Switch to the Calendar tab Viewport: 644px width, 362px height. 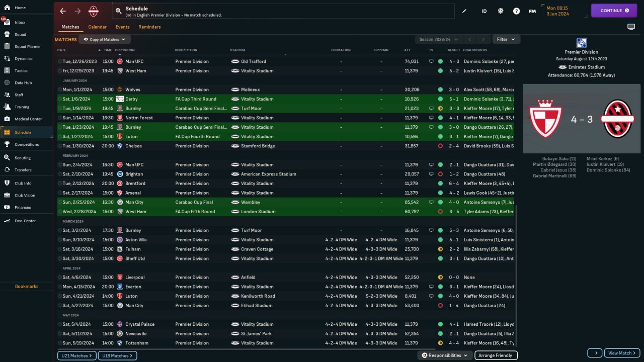97,27
